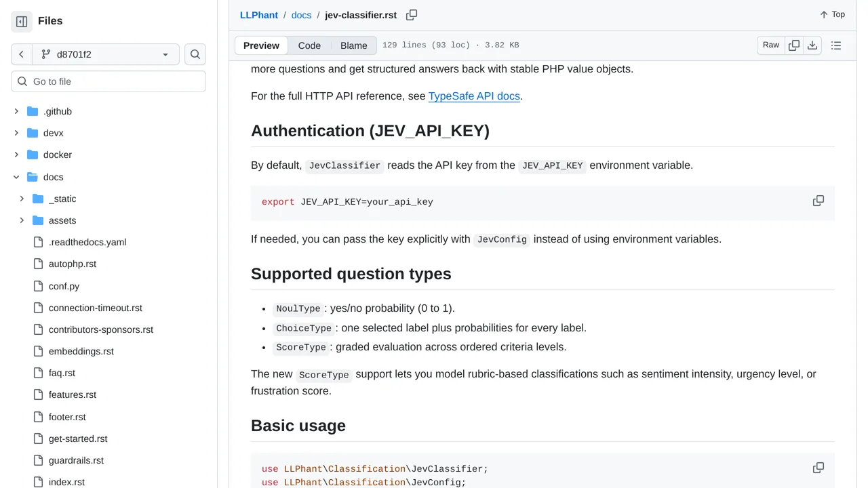868x488 pixels.
Task: Open the docs breadcrumb link
Action: (302, 15)
